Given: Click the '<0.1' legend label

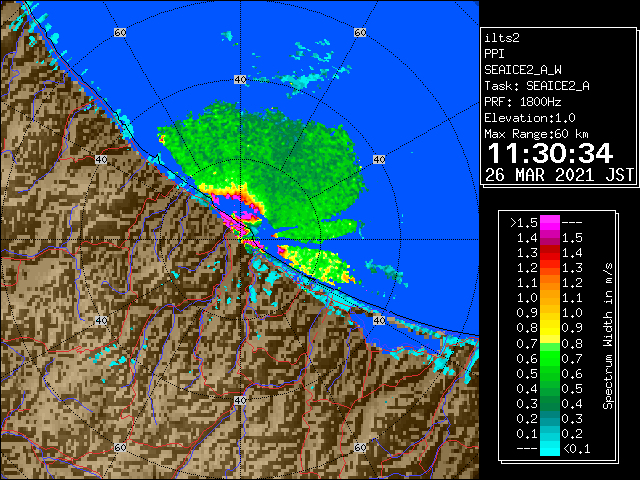Looking at the screenshot, I should 576,449.
